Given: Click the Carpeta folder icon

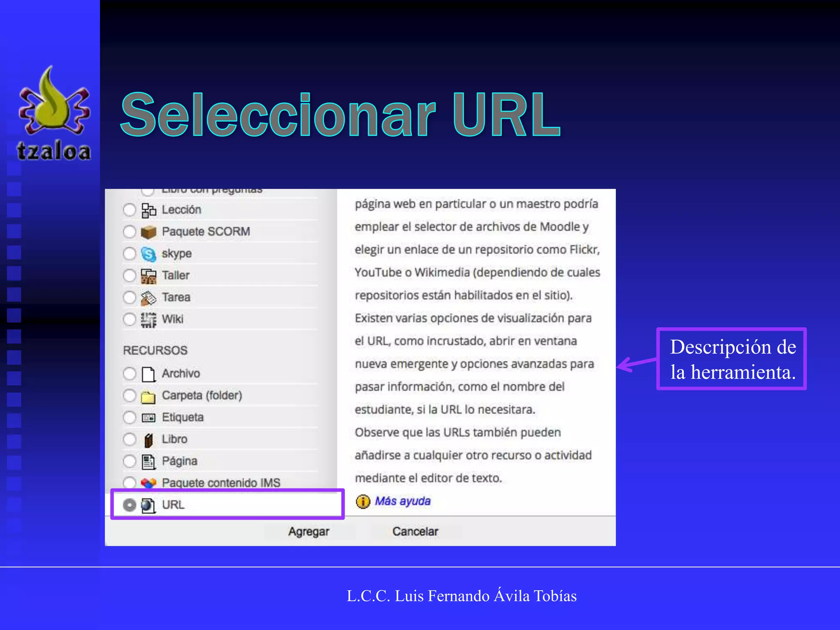Looking at the screenshot, I should point(148,396).
